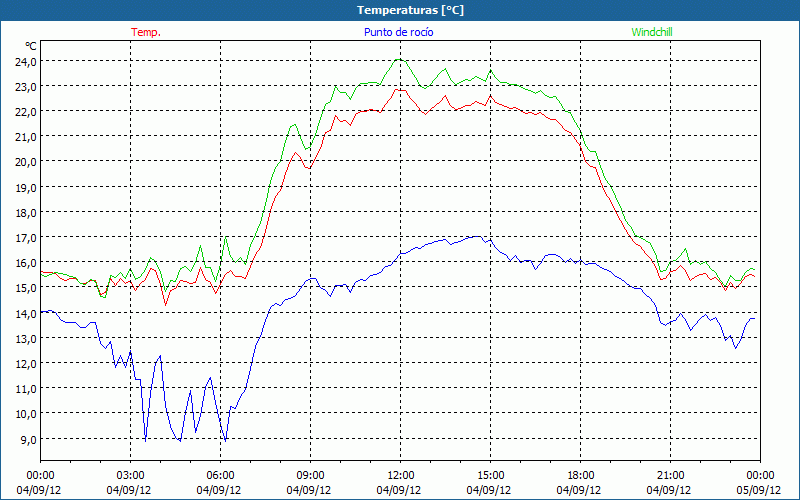Click the 15:00 time axis label
800x500 pixels.
point(490,476)
